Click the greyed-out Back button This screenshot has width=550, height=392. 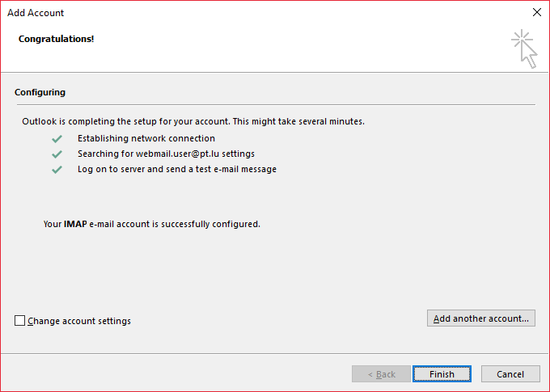[381, 374]
